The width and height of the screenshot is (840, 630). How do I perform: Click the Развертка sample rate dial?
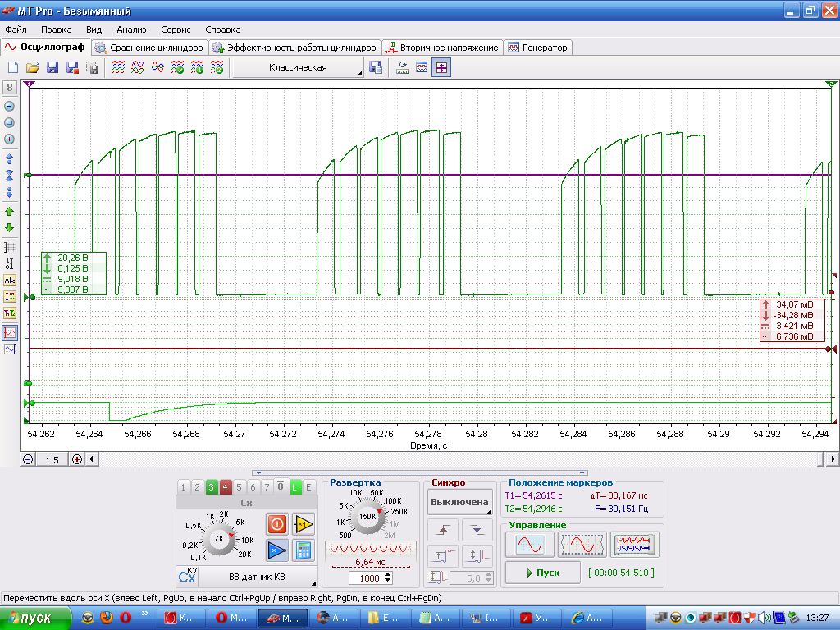tap(367, 517)
